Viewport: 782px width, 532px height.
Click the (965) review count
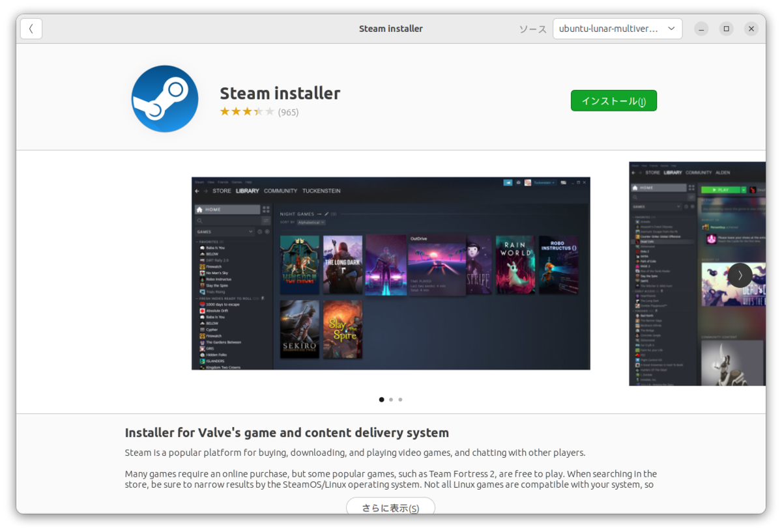coord(288,112)
